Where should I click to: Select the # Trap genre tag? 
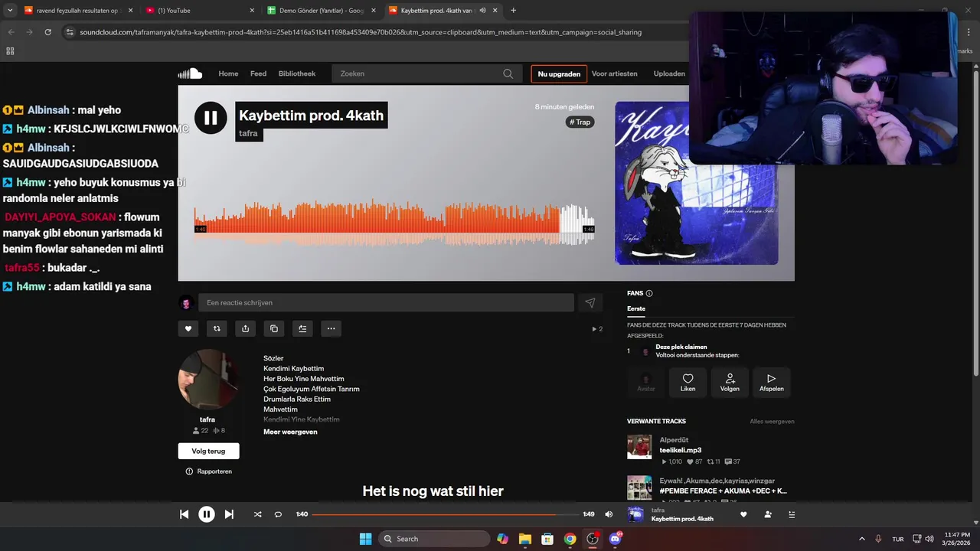(580, 122)
